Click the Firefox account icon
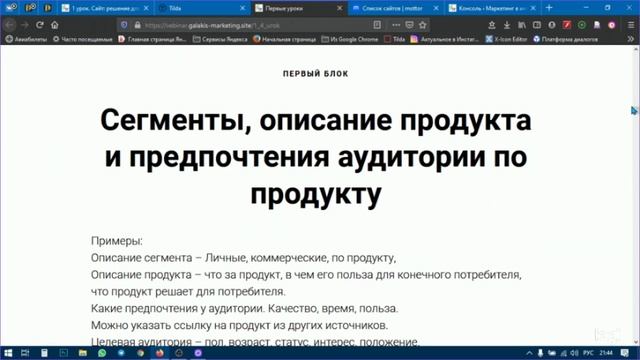Viewport: 640px width, 360px height. [552, 25]
